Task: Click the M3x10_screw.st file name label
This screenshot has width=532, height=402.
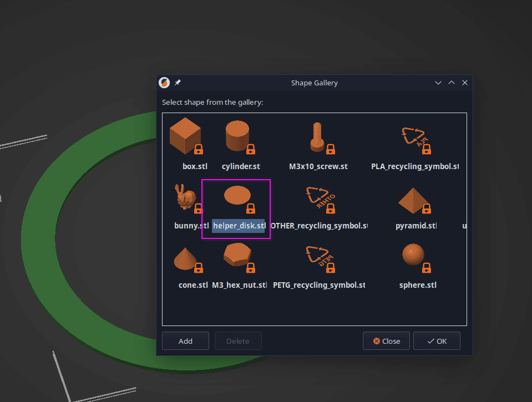Action: click(x=318, y=166)
